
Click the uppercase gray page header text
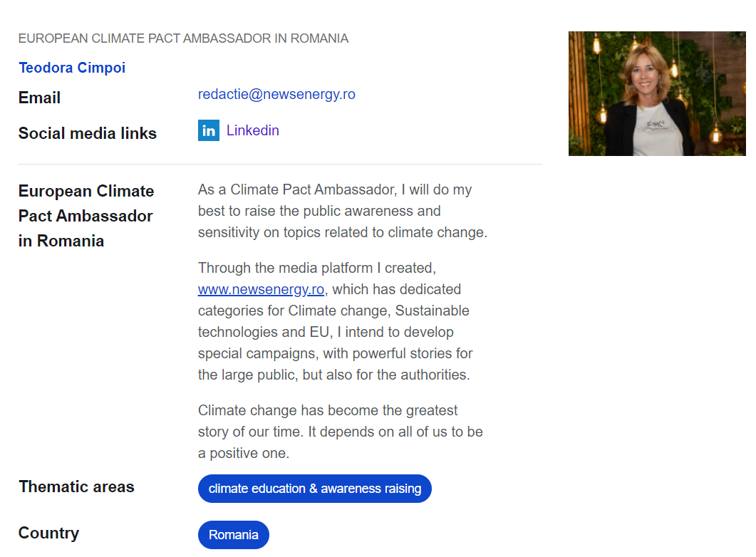(183, 38)
